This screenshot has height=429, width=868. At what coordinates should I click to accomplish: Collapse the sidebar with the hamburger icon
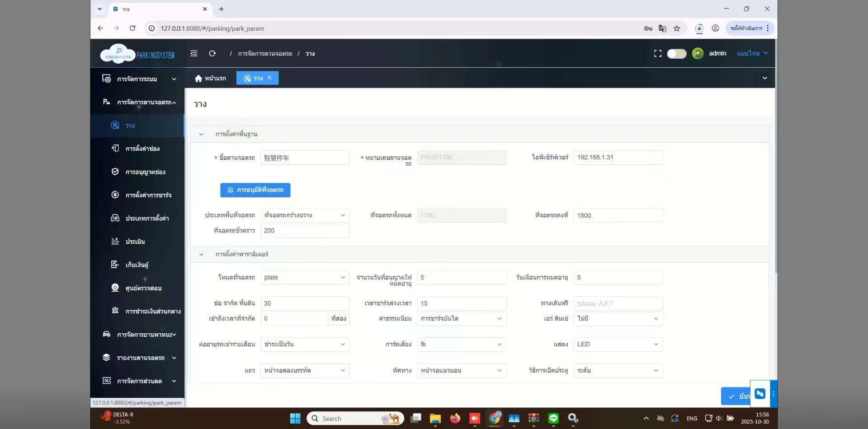(193, 53)
